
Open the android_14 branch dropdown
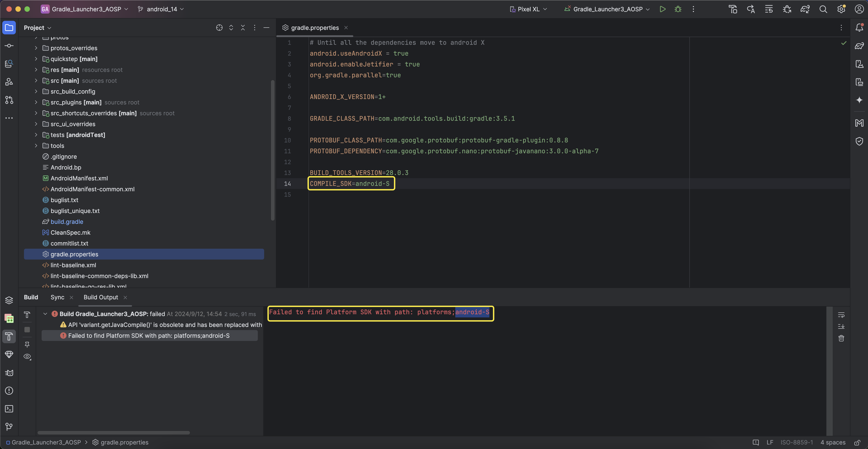coord(161,9)
